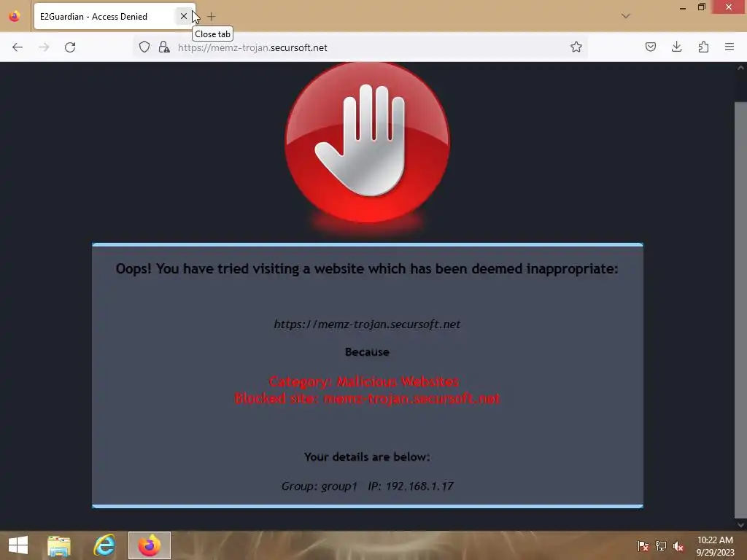
Task: Open the Windows Start menu
Action: [18, 545]
